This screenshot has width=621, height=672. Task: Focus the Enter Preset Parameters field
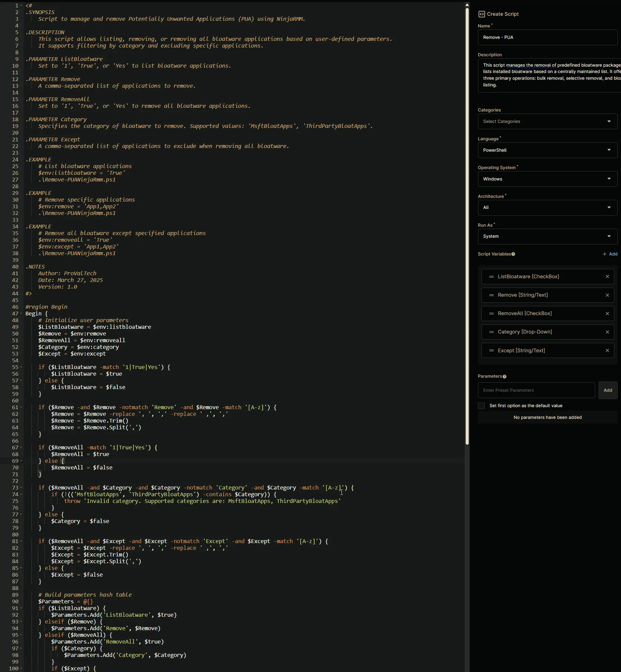536,390
